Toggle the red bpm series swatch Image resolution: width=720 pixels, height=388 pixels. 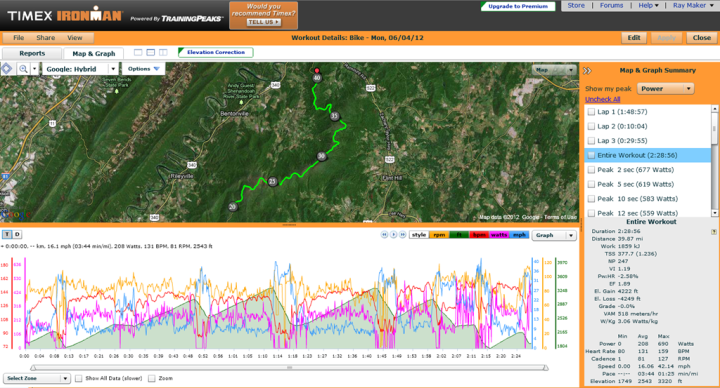479,235
